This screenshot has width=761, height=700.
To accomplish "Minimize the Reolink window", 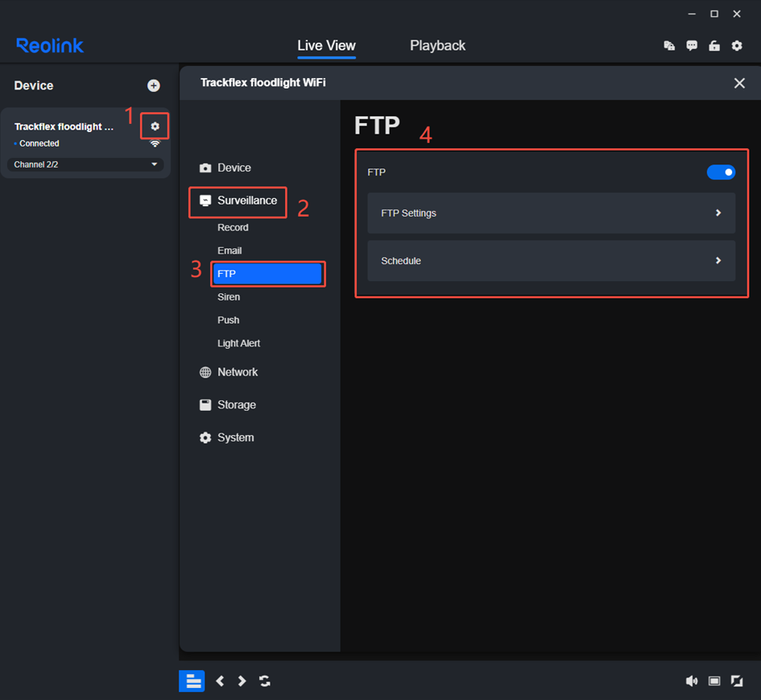I will 692,14.
